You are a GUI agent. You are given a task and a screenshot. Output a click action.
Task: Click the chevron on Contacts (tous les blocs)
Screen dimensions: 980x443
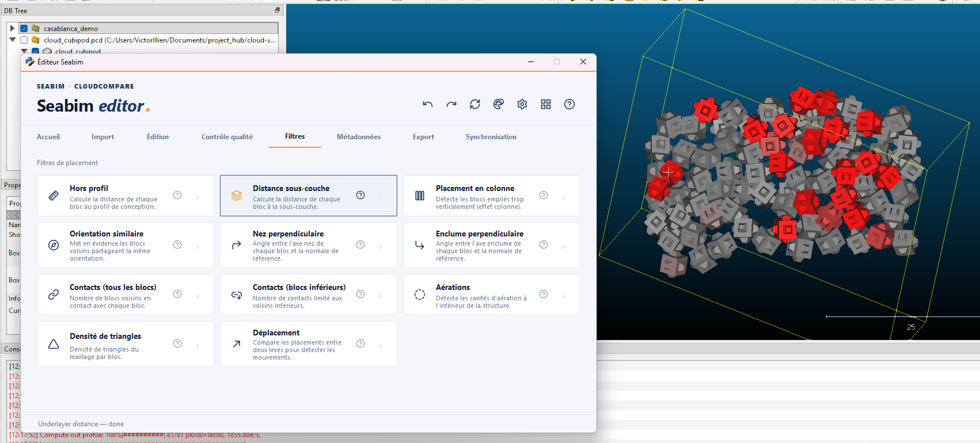click(197, 297)
